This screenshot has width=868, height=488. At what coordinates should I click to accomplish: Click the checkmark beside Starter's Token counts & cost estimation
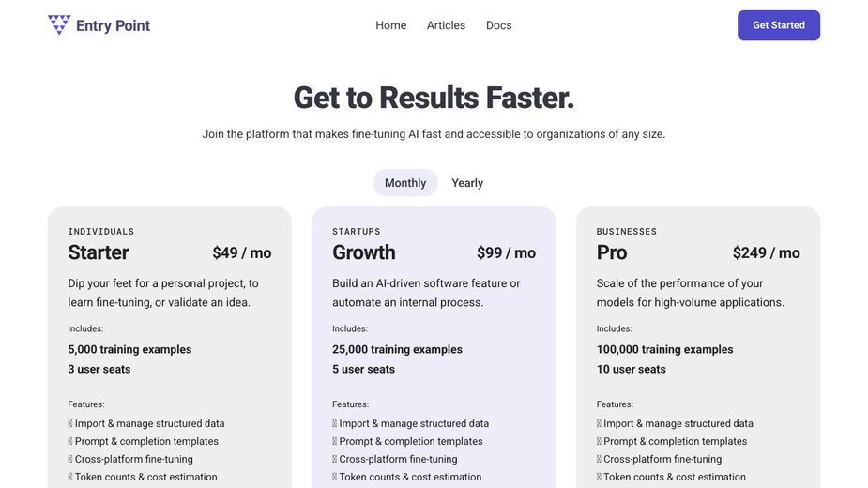pos(70,477)
